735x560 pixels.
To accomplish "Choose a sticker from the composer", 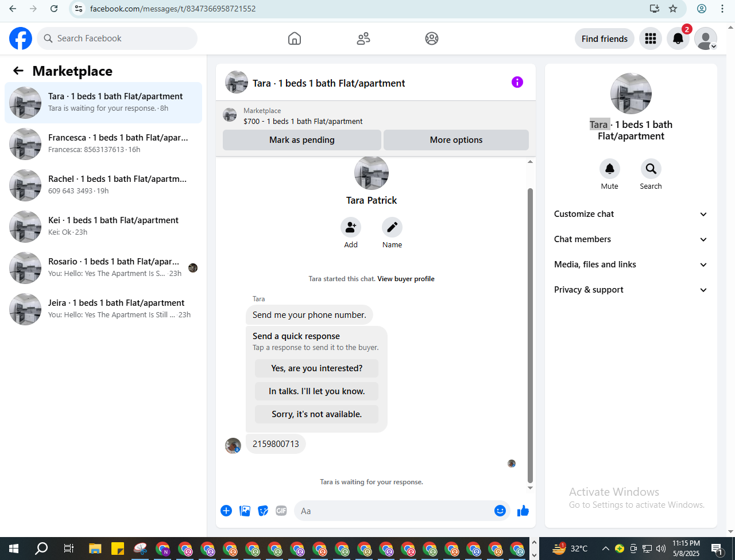I will (x=263, y=511).
